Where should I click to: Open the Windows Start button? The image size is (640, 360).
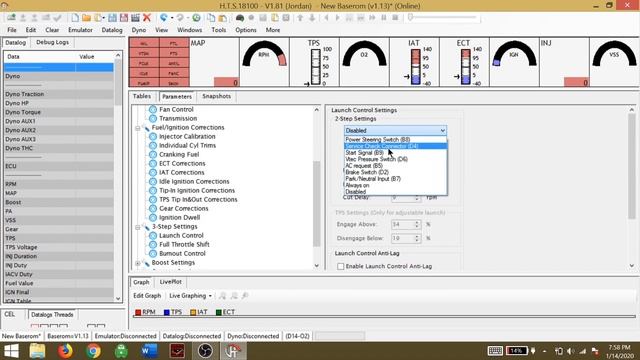[11, 351]
